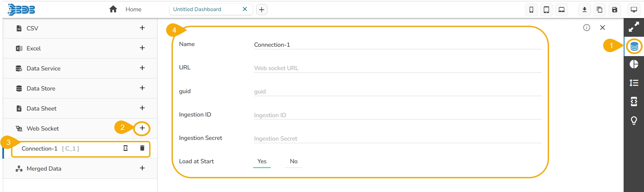Add a new dashboard tab
This screenshot has height=192, width=644.
[262, 10]
